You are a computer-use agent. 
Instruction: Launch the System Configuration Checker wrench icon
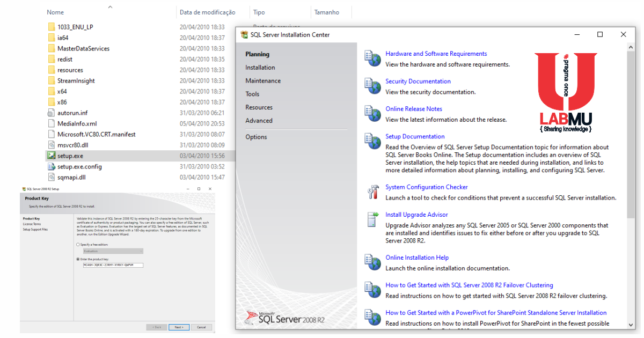click(x=374, y=192)
